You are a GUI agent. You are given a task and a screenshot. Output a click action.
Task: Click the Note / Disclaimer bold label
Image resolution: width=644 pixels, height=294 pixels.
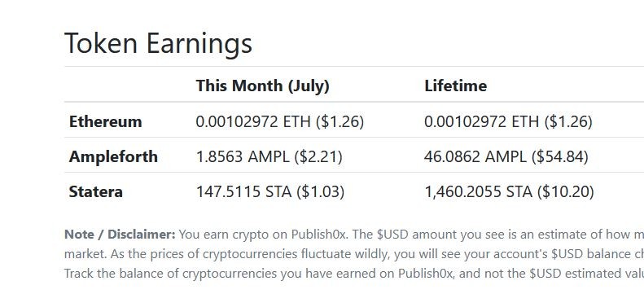coord(120,235)
